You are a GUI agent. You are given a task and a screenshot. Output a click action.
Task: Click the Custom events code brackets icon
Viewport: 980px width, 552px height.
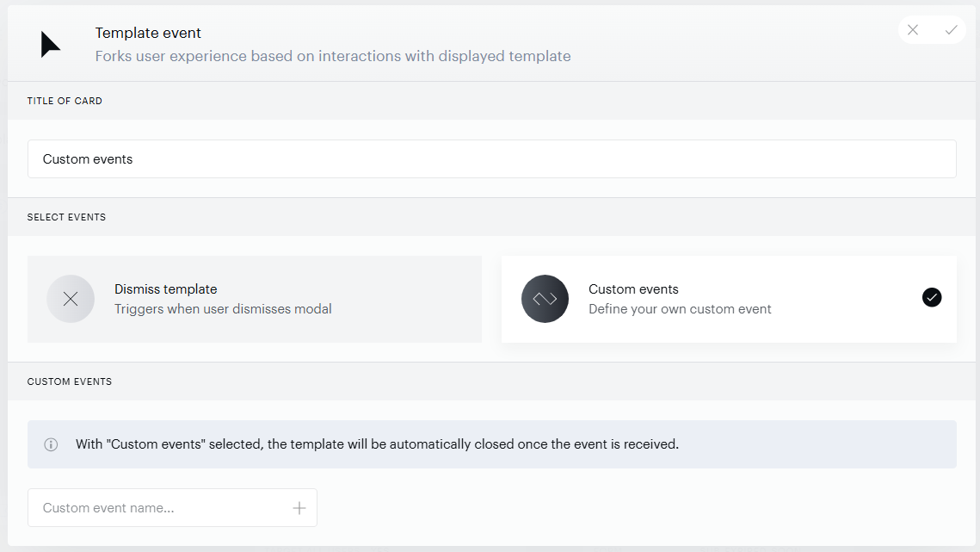coord(545,299)
